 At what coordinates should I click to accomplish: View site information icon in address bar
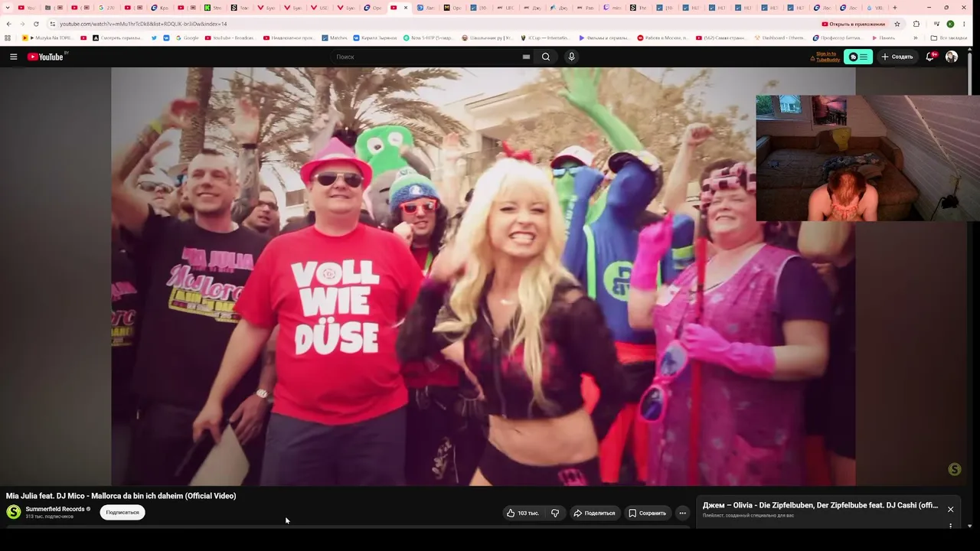point(52,24)
